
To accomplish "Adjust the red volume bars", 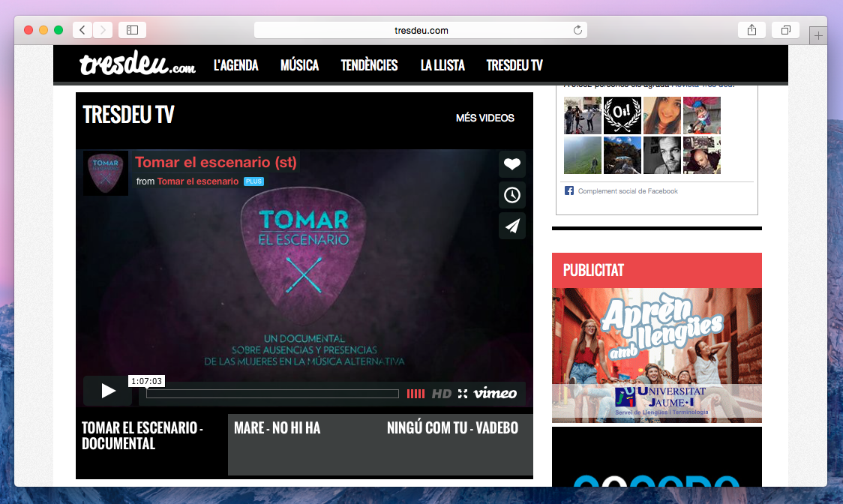I will pos(415,394).
